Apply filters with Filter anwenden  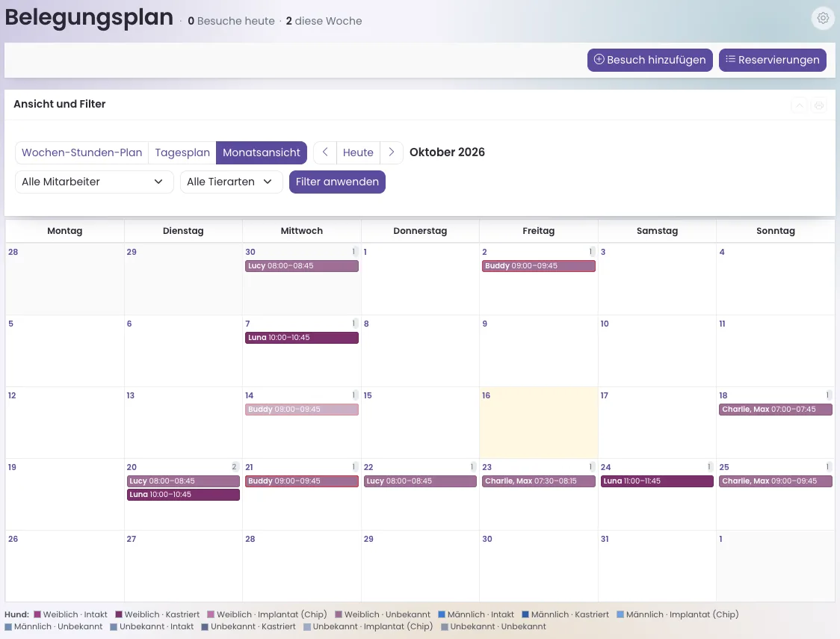click(337, 182)
